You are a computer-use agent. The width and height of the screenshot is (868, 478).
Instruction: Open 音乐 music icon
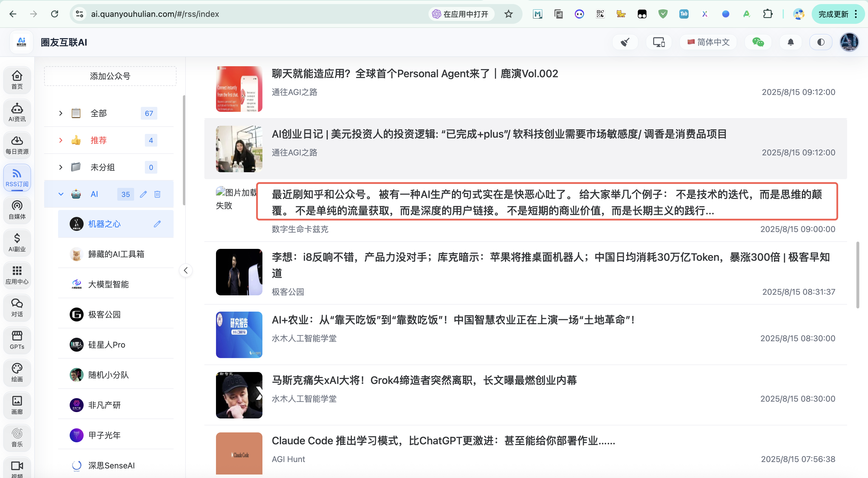point(17,438)
